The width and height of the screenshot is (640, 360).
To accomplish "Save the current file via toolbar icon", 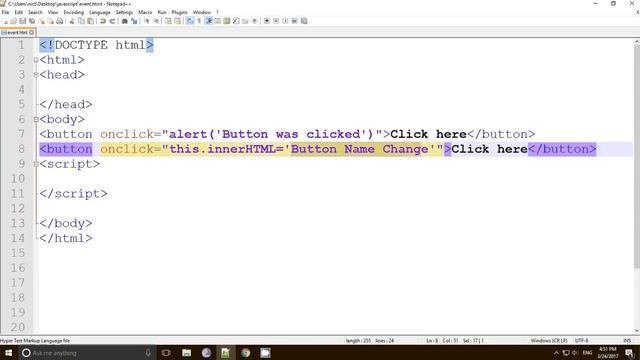I will 22,21.
